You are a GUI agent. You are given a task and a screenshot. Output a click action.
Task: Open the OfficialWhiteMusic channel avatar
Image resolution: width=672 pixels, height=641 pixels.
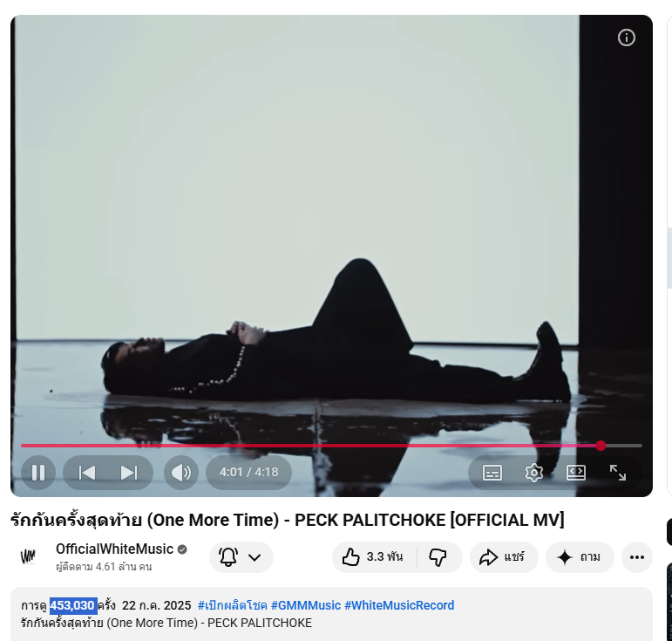pos(28,556)
